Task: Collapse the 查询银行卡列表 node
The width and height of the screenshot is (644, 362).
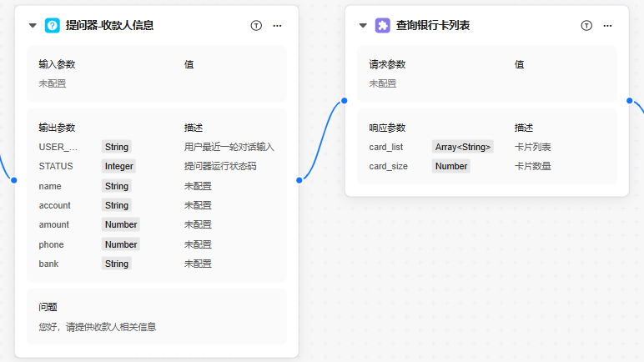Action: [x=363, y=26]
